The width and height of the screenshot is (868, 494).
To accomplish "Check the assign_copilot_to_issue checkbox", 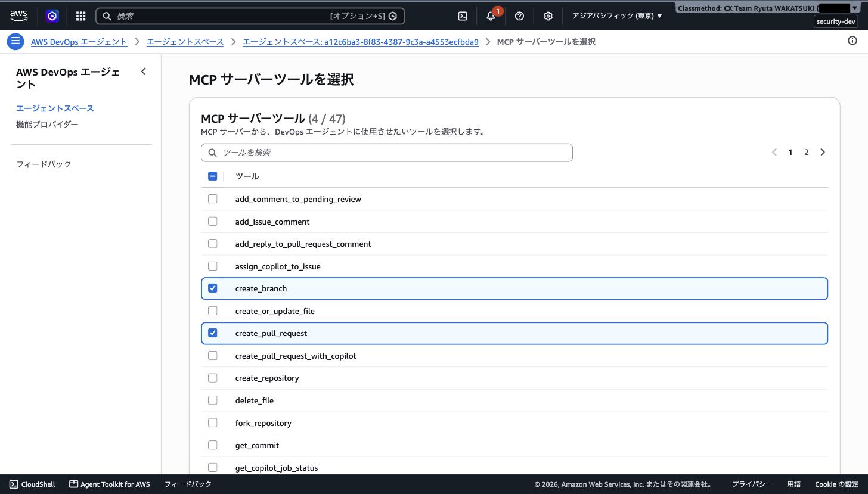I will [212, 266].
